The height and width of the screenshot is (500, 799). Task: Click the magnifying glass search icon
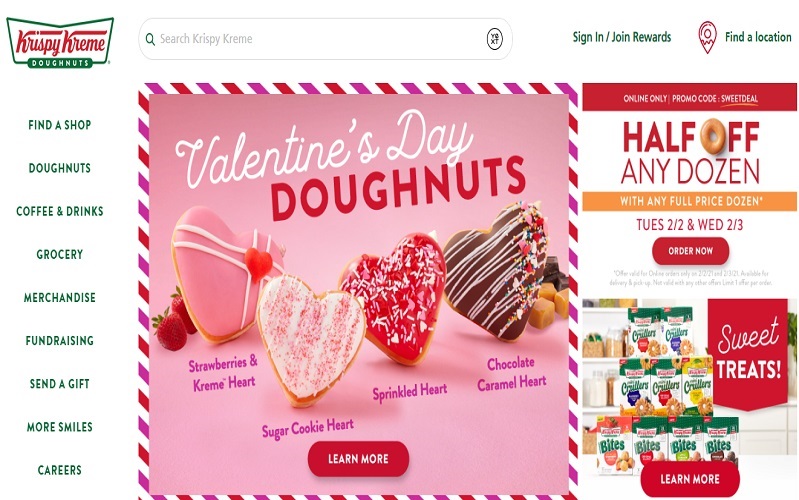(x=150, y=39)
